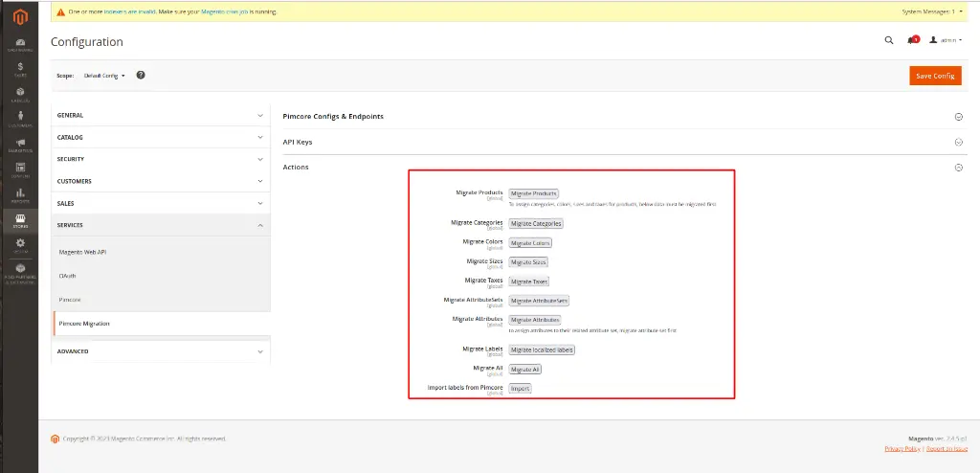Open the admin account dropdown
Screen dimensions: 980x473
(944, 40)
